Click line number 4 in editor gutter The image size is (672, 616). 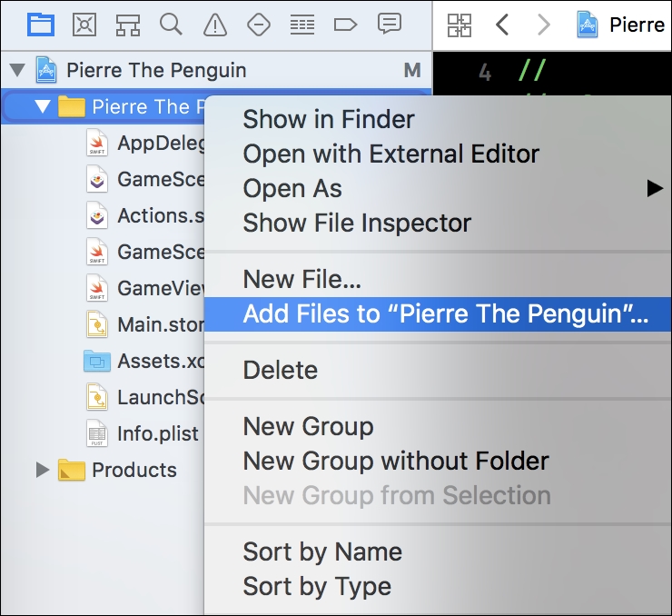point(485,72)
